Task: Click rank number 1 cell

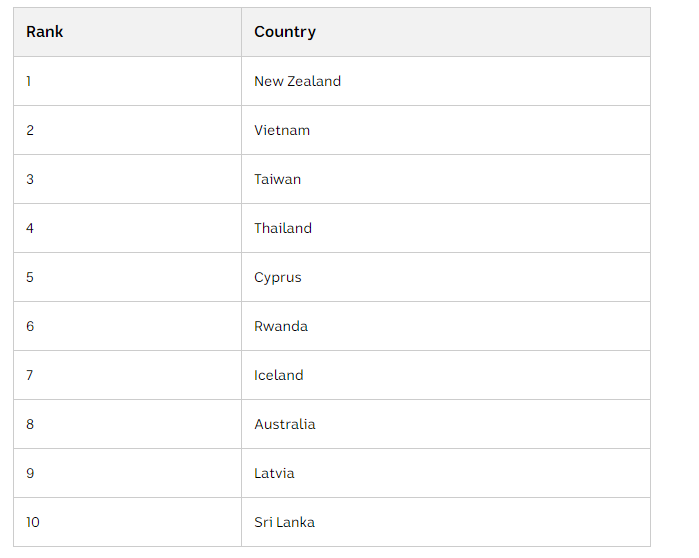Action: [127, 81]
